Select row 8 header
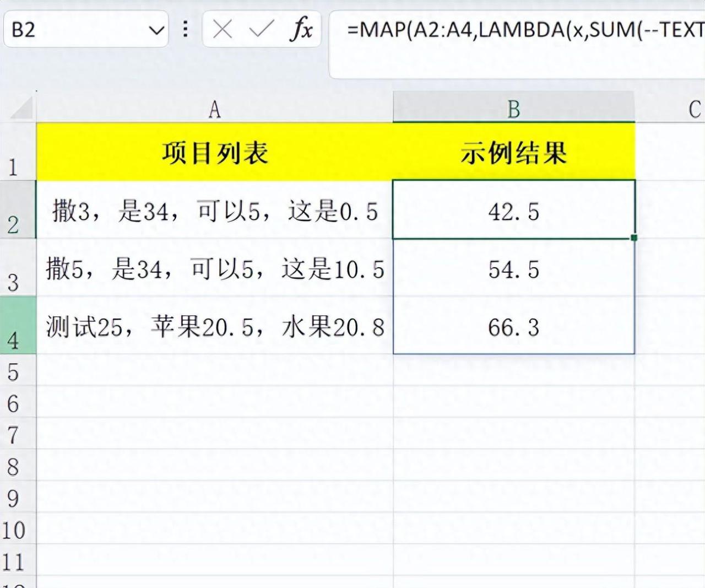705x588 pixels. click(x=18, y=465)
